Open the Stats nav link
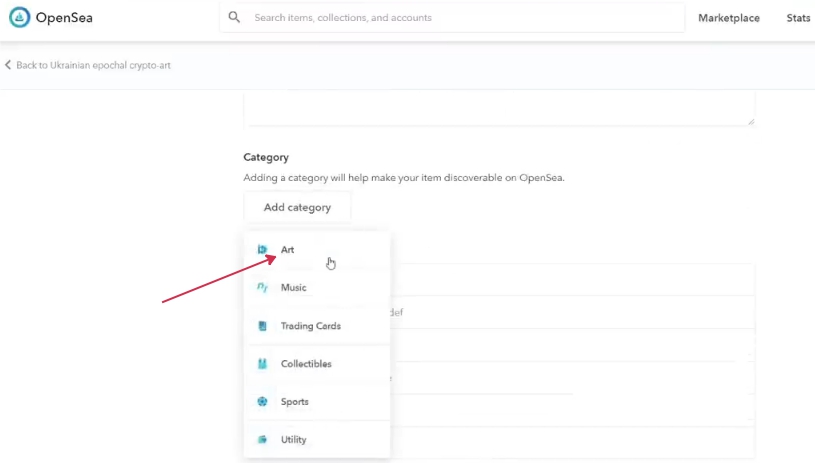This screenshot has width=815, height=463. 798,18
